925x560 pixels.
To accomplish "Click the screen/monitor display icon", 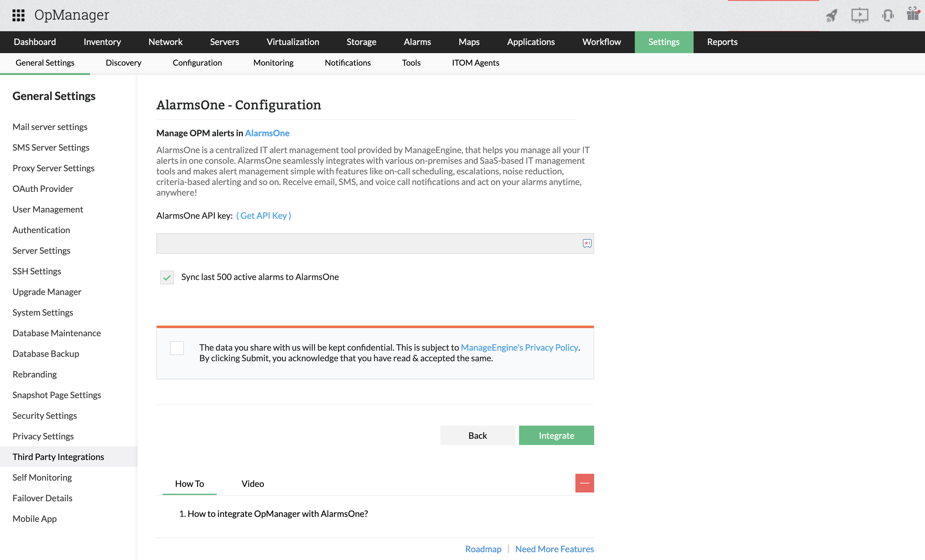I will (860, 14).
